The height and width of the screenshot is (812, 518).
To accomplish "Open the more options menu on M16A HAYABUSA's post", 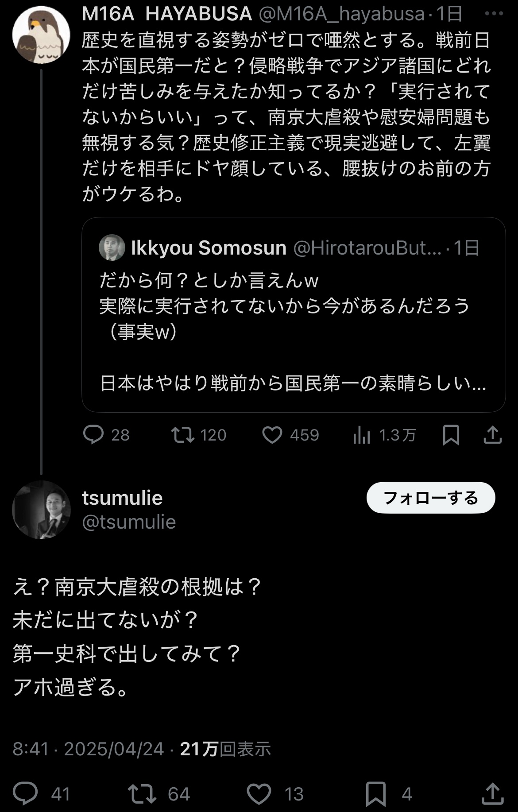I will point(494,13).
